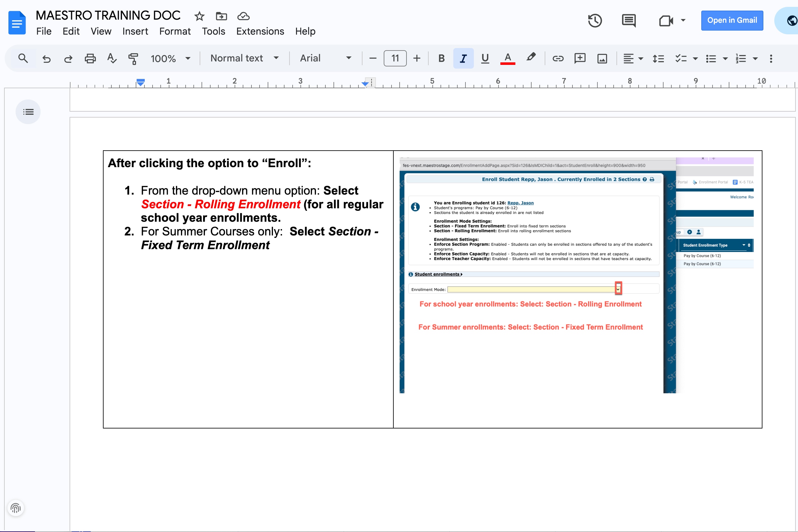The image size is (798, 532).
Task: Show the document outline
Action: pos(28,112)
